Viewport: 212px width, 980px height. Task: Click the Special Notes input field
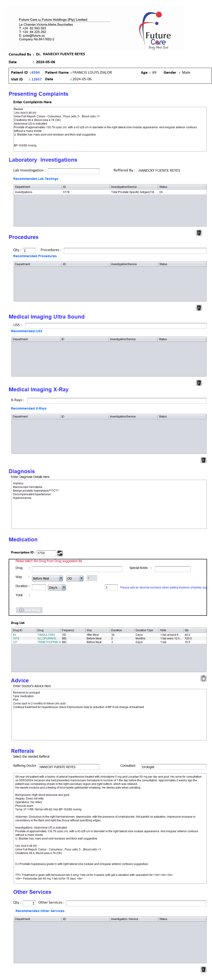click(x=172, y=569)
